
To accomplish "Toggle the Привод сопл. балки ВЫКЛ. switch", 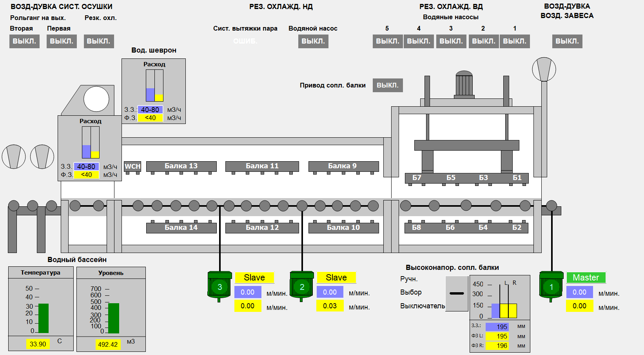I will click(x=387, y=85).
